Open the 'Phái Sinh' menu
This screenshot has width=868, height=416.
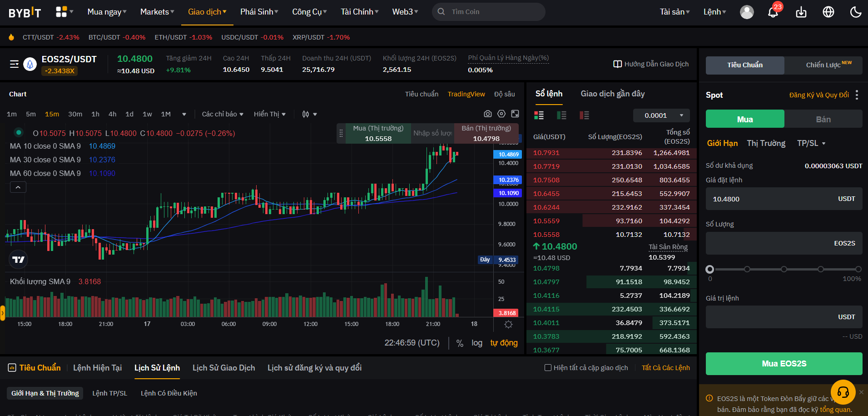(258, 11)
